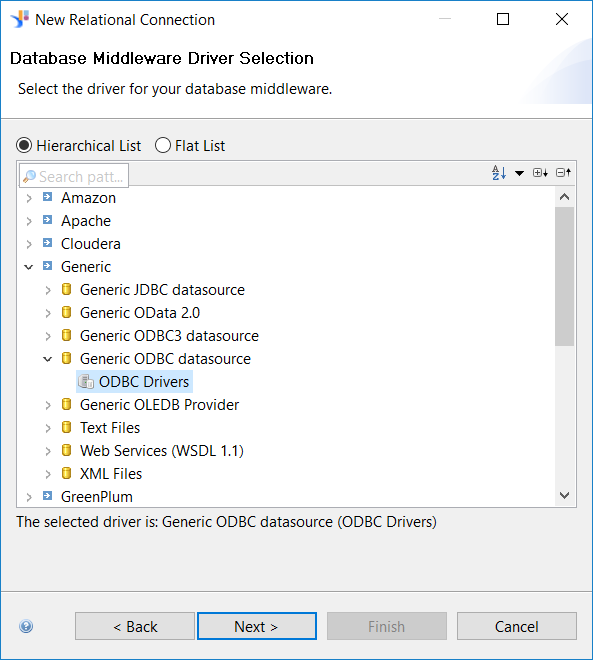Image resolution: width=593 pixels, height=660 pixels.
Task: Expand the Web Services (WSDL 1.1) node
Action: [x=48, y=451]
